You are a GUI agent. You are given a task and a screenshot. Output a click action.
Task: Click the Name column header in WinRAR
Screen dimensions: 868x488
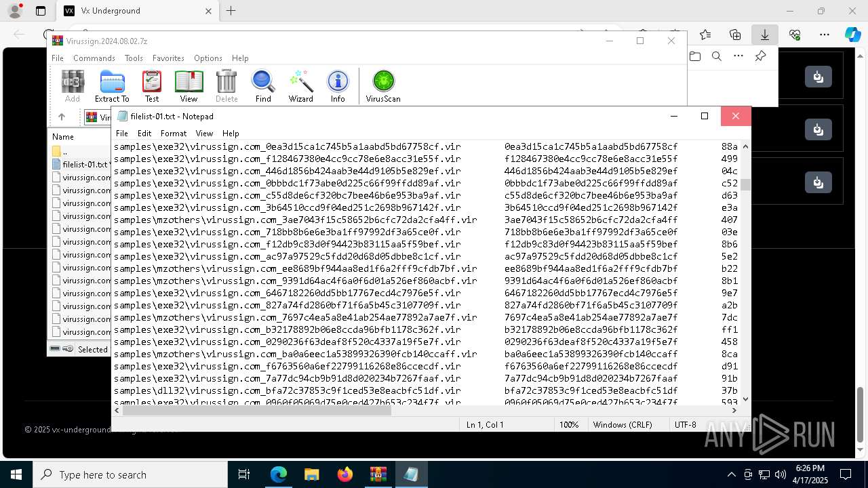click(63, 136)
